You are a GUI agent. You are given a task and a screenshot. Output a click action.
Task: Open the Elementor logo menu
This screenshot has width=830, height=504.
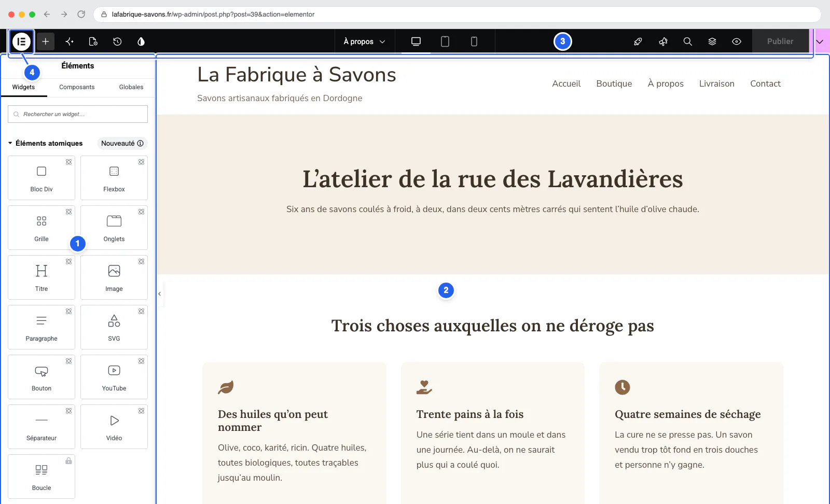[x=21, y=41]
